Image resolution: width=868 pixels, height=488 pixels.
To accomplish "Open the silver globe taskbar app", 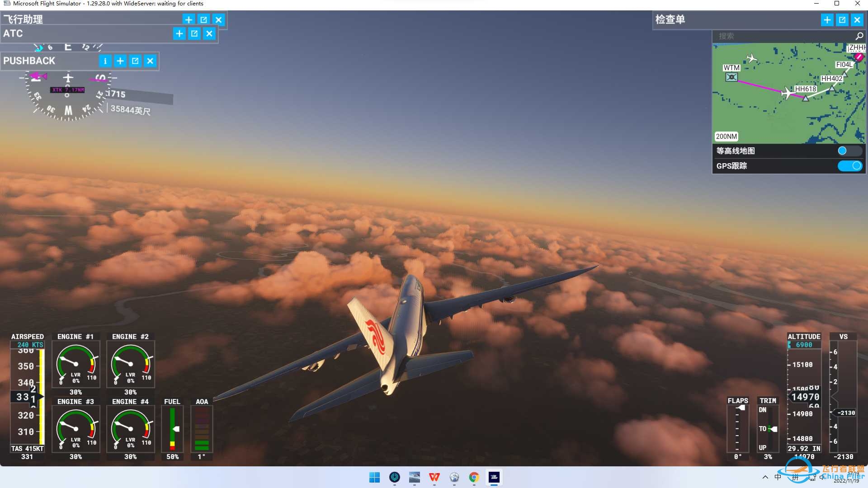I will point(454,477).
